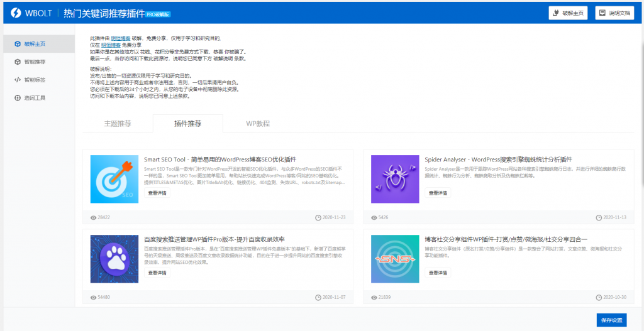Open the 说明文档 documentation button
Screen dimensions: 644x331
[614, 13]
